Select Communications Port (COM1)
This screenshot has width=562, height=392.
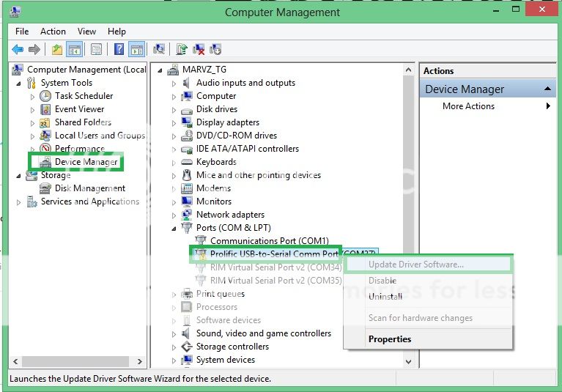click(x=270, y=241)
